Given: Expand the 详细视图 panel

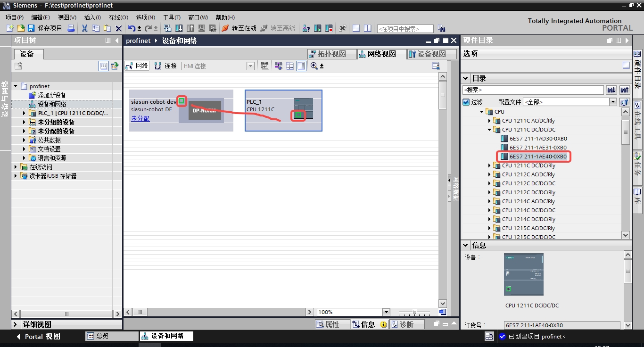Looking at the screenshot, I should 16,324.
